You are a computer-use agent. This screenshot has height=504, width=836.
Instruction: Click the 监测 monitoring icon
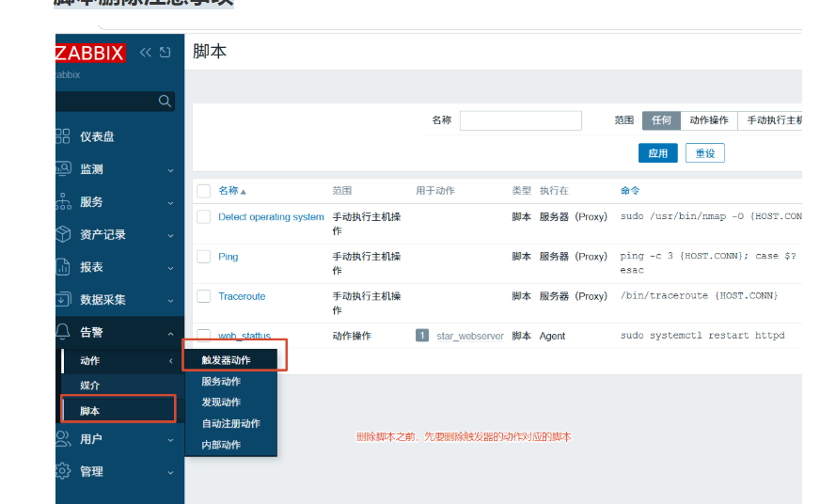63,168
